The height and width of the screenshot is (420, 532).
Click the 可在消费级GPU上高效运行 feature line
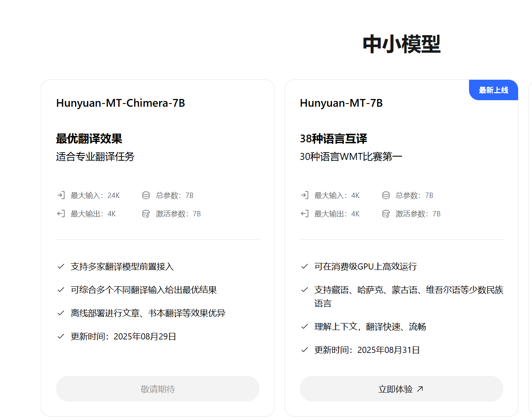(366, 267)
